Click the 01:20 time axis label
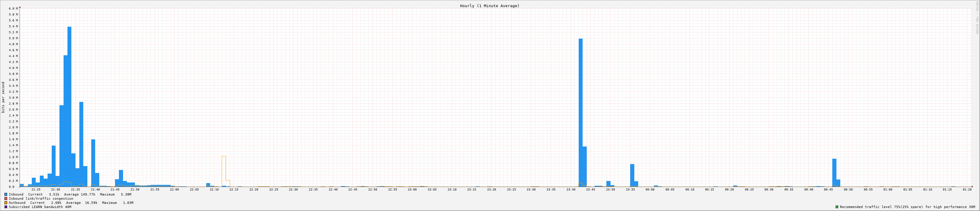 tap(967, 189)
